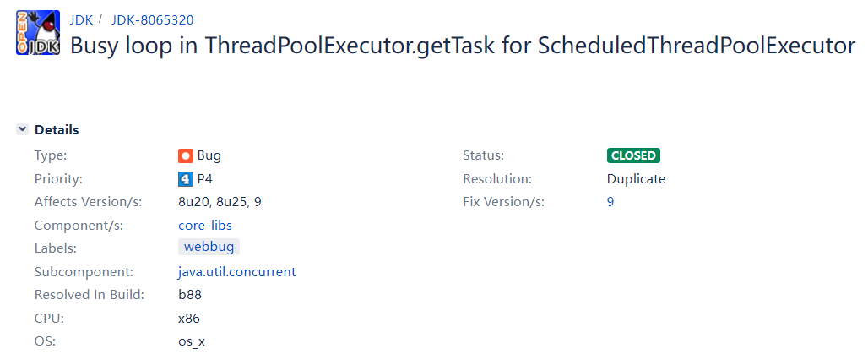Click the Resolved In Build b88 value
The height and width of the screenshot is (360, 868).
click(190, 295)
